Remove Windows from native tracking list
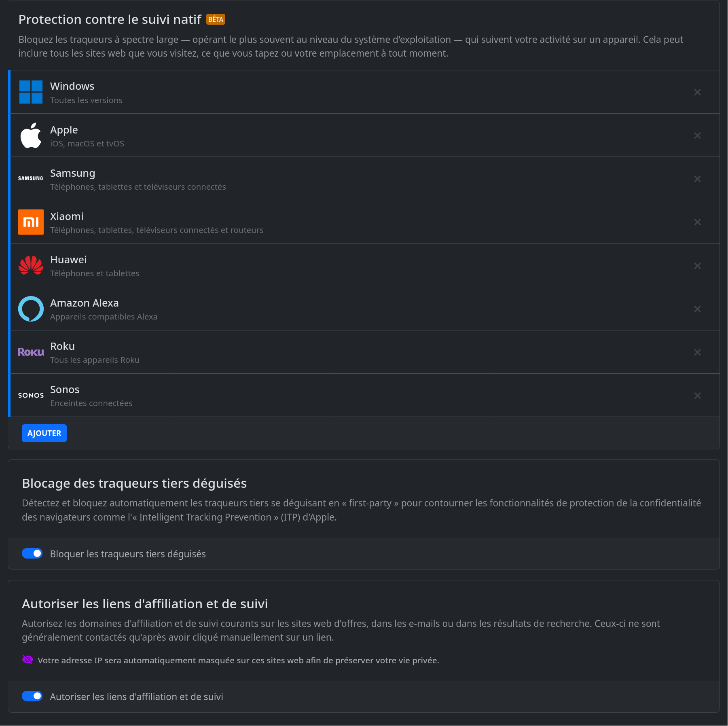The height and width of the screenshot is (726, 728). coord(697,92)
